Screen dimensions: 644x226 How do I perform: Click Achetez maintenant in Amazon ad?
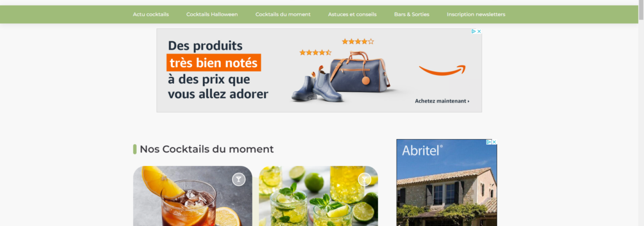[442, 101]
